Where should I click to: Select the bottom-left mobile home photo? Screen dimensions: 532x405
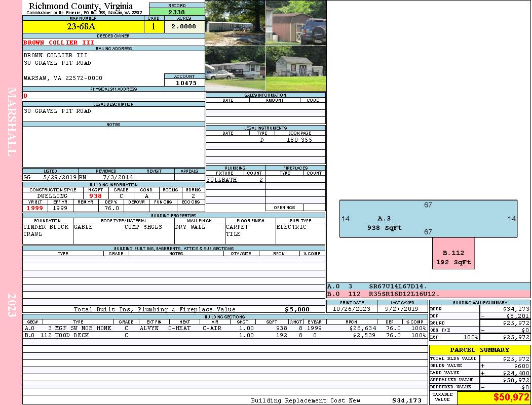tap(235, 68)
